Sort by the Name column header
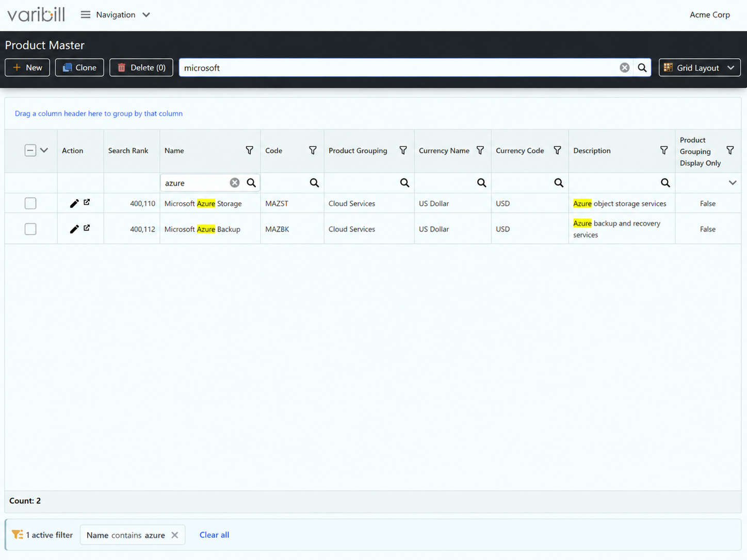747x560 pixels. (174, 151)
